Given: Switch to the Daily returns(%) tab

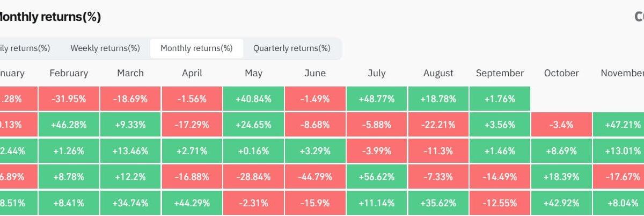Looking at the screenshot, I should 25,48.
